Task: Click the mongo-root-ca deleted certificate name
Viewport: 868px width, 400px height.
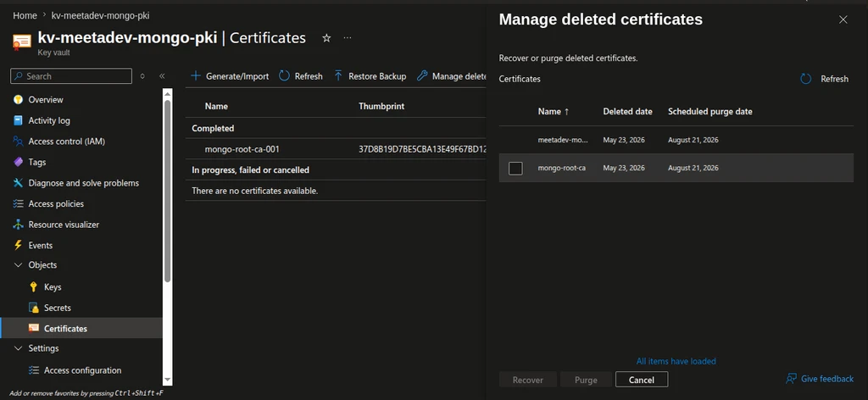Action: point(561,168)
